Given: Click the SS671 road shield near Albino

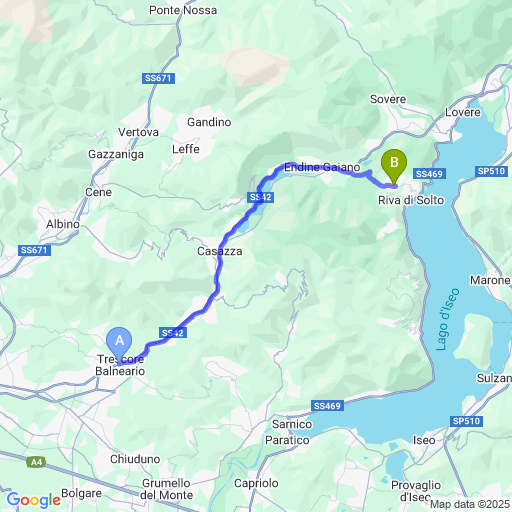Looking at the screenshot, I should coord(34,250).
